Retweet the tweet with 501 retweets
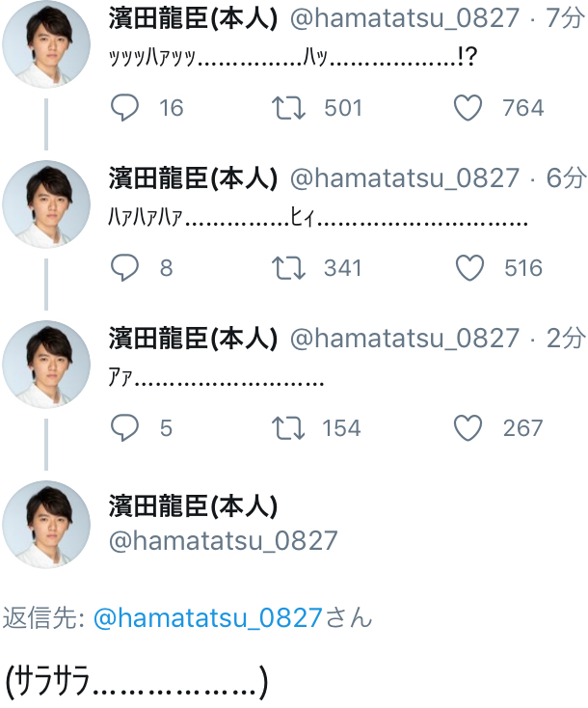Screen dimensions: 588x708 click(289, 108)
